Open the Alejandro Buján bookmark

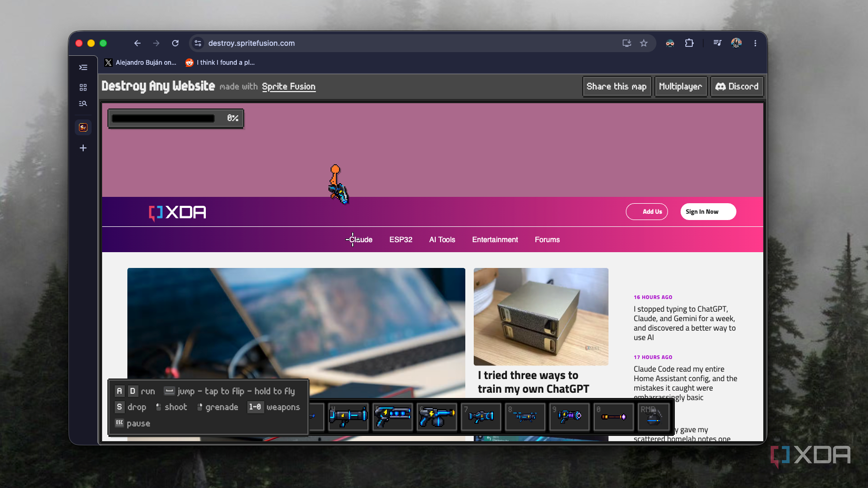(x=141, y=63)
